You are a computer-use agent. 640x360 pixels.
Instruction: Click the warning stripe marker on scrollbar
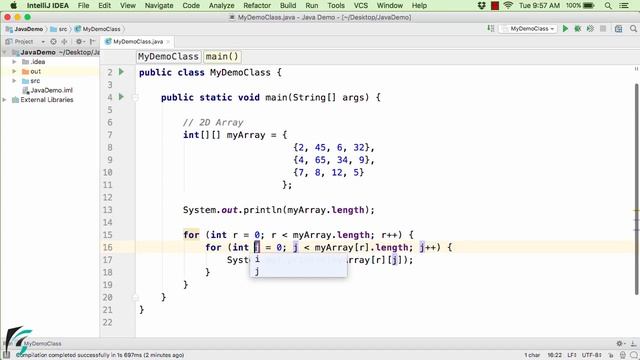(x=636, y=211)
